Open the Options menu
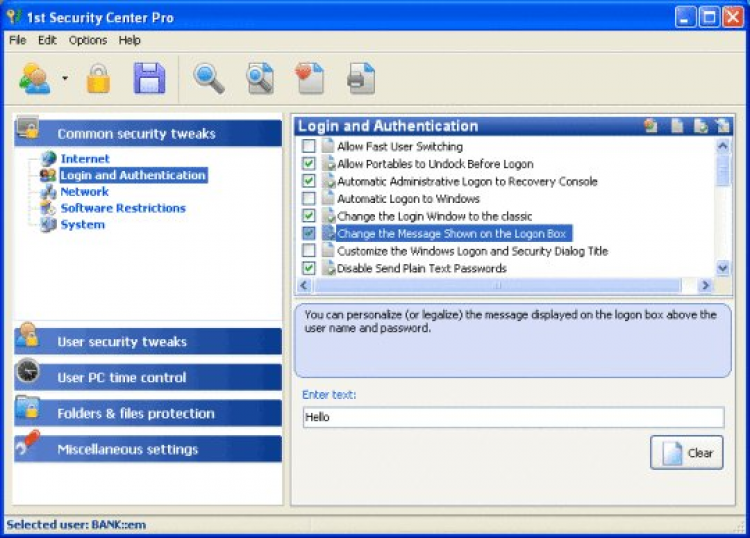The width and height of the screenshot is (750, 538). click(x=88, y=40)
